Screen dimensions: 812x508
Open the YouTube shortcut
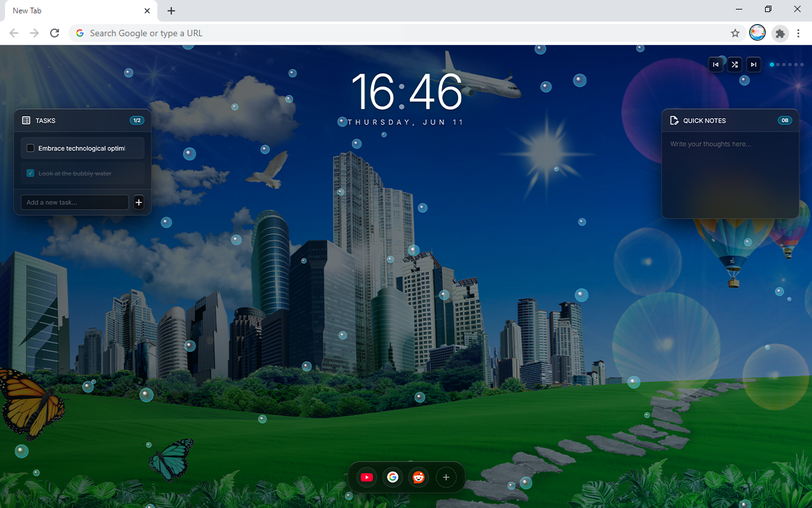tap(367, 478)
